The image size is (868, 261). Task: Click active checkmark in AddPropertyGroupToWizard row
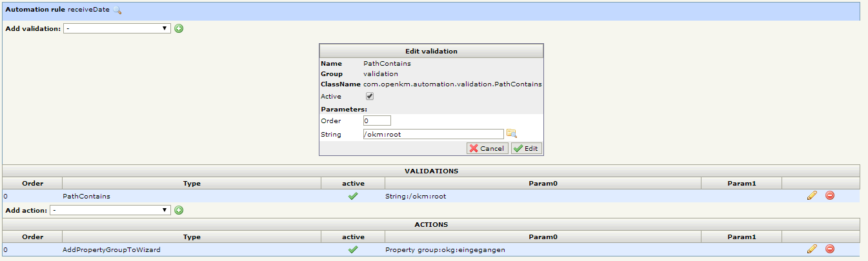(x=353, y=249)
